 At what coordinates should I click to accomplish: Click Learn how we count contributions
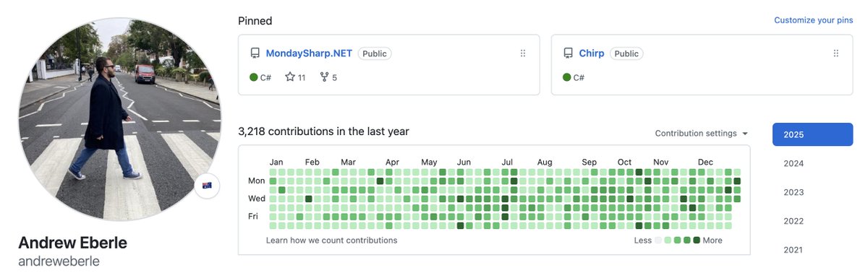click(331, 240)
